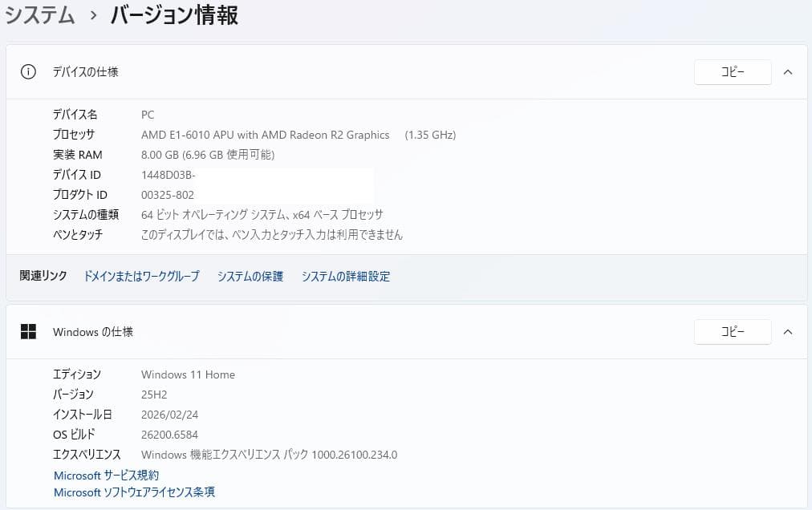The width and height of the screenshot is (812, 510).
Task: Select the Windows 11 Home edition value
Action: (x=188, y=374)
